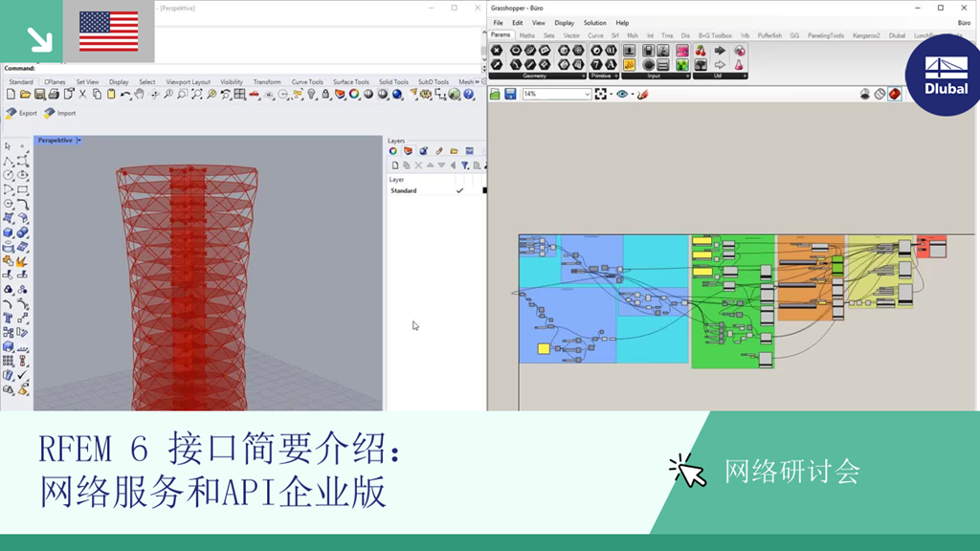Screen dimensions: 980x551
Task: Click the Export button in Rhino
Action: point(22,112)
